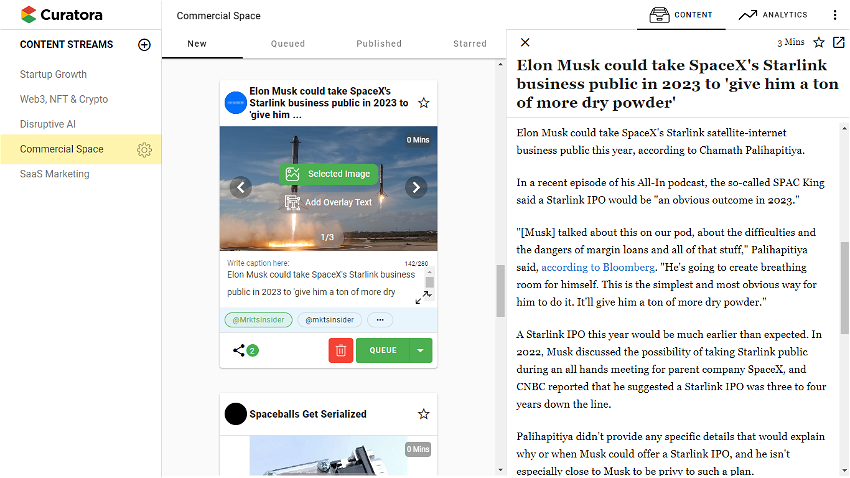Open share accounts icon with badge 2

point(245,350)
